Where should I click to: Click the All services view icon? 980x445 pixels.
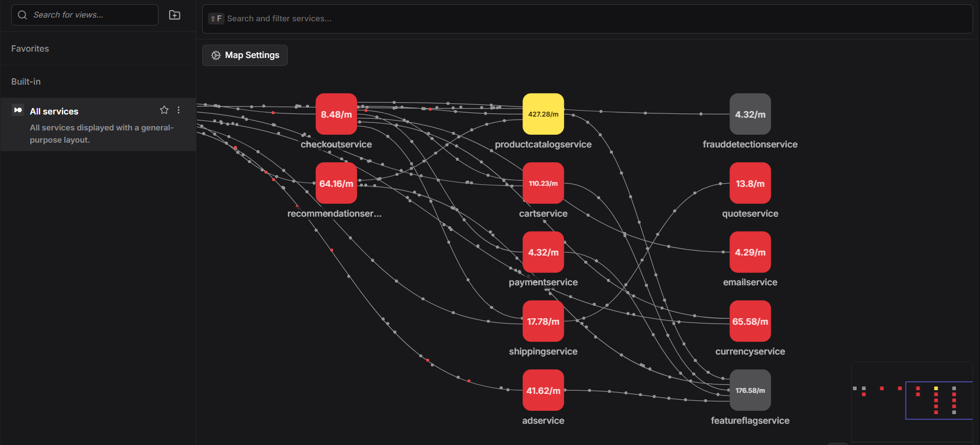18,110
